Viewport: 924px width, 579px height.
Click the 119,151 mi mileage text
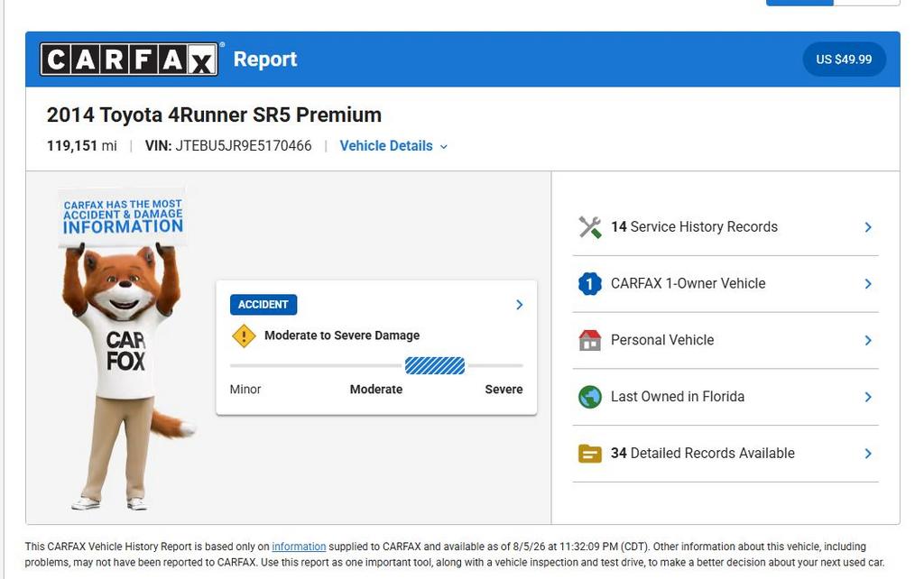[x=82, y=145]
